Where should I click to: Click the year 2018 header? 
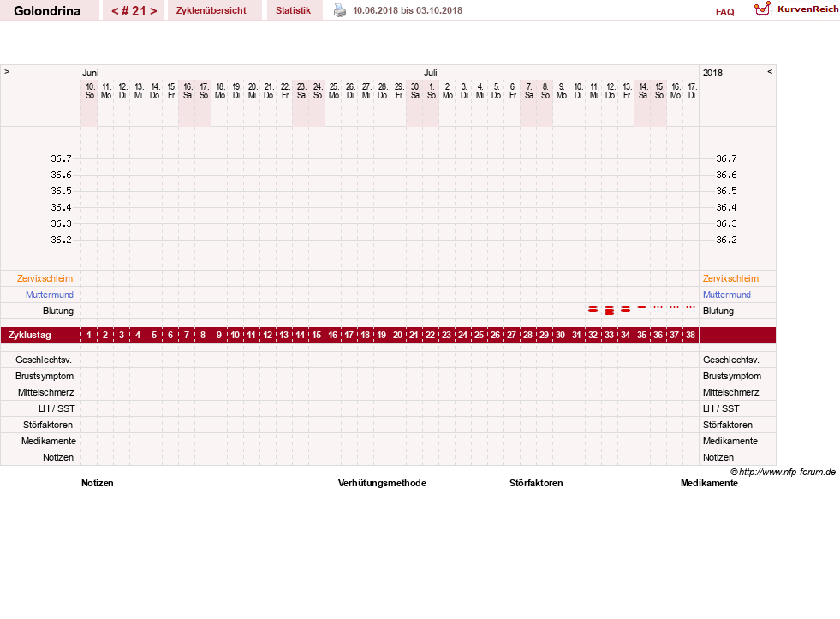click(712, 73)
